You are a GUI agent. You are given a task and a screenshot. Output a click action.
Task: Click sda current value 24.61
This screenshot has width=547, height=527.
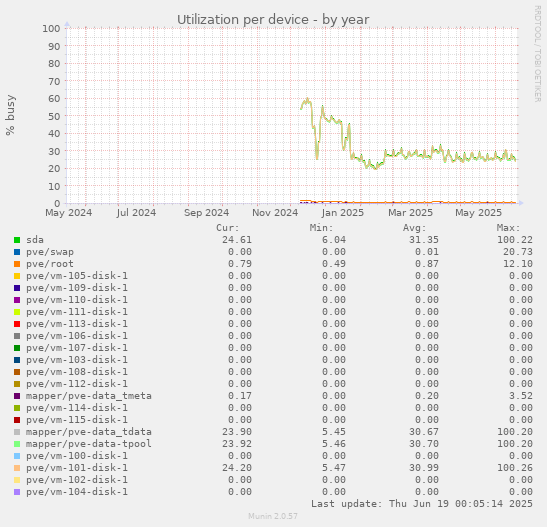237,240
